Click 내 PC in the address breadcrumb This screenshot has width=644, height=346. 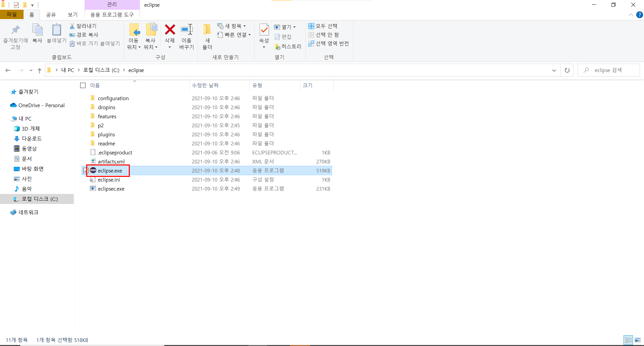tap(67, 70)
